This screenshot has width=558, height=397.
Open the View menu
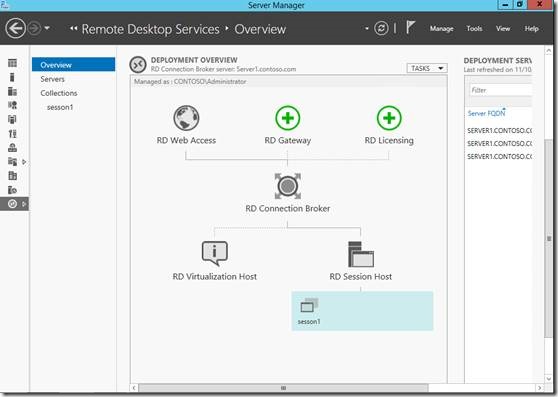(x=503, y=28)
